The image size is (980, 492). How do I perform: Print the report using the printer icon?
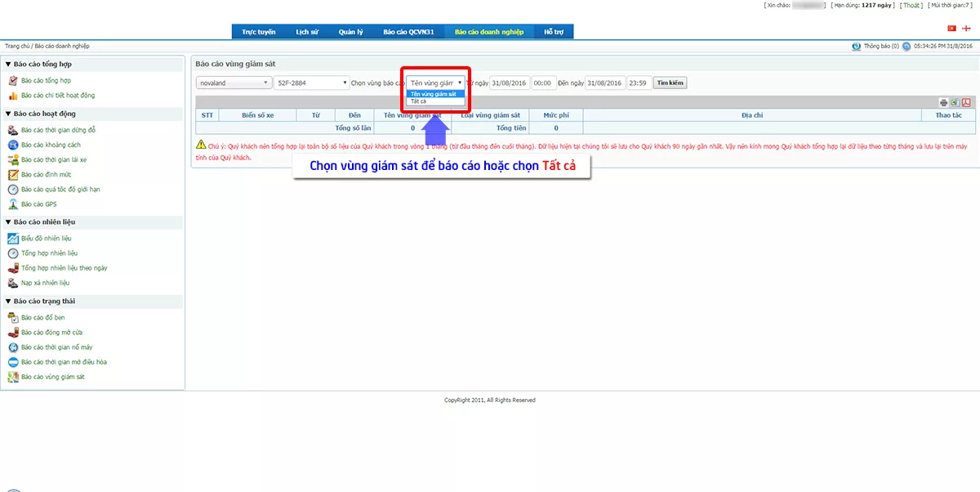pyautogui.click(x=943, y=102)
